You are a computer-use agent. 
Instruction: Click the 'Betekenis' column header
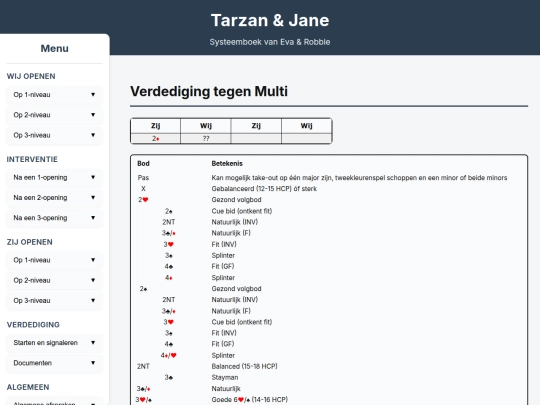[x=227, y=164]
